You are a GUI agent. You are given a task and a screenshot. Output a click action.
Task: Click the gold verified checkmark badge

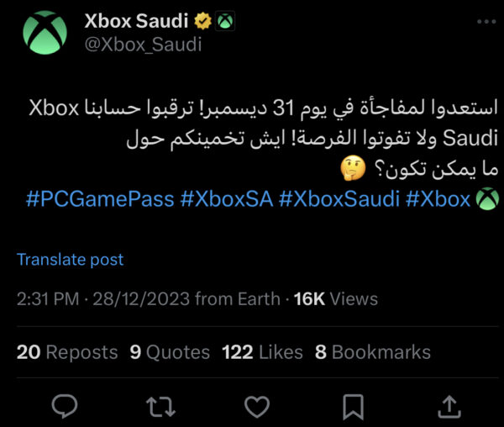(203, 21)
